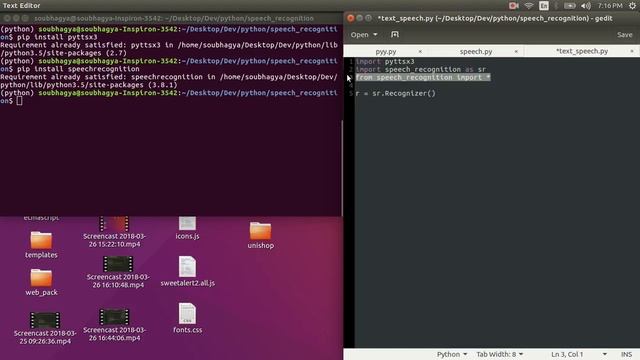Save the text_speech.py file

pos(624,35)
